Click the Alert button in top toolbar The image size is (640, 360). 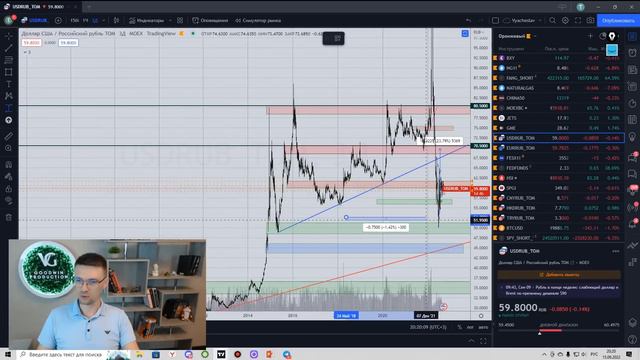(x=210, y=20)
